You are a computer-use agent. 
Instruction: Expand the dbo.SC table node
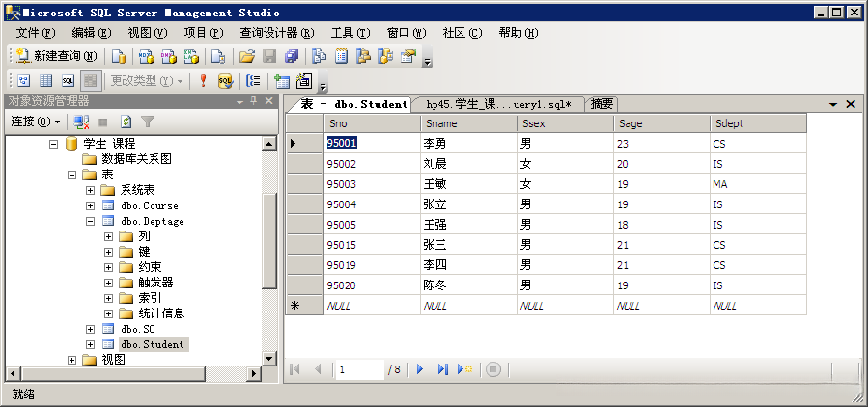pyautogui.click(x=90, y=329)
